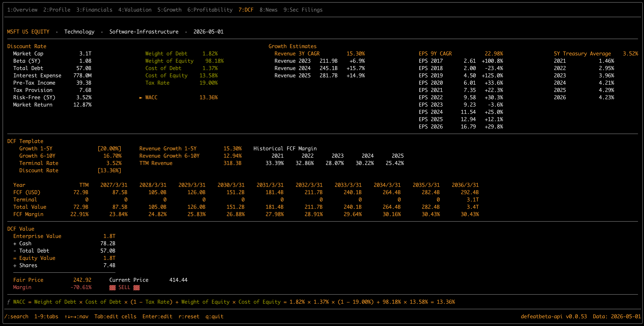Select Weight of Debt value 1.82%
This screenshot has height=326, width=644.
[x=210, y=54]
